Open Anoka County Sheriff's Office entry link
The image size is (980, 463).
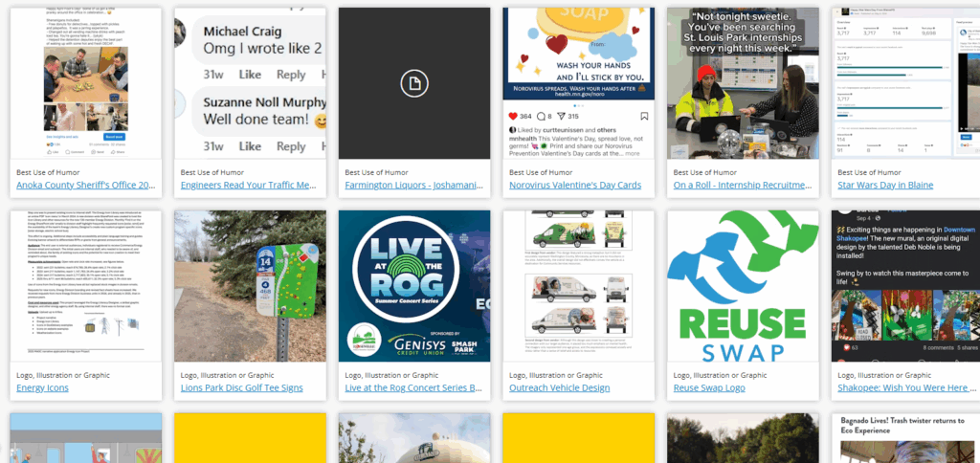85,185
